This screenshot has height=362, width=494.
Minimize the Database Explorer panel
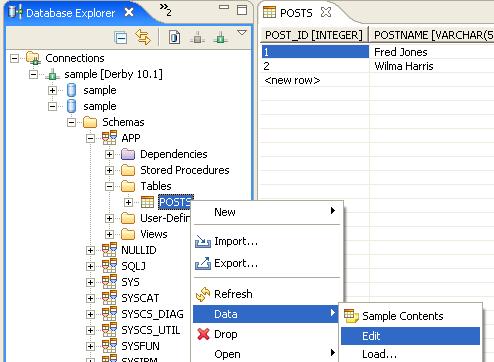click(x=224, y=7)
